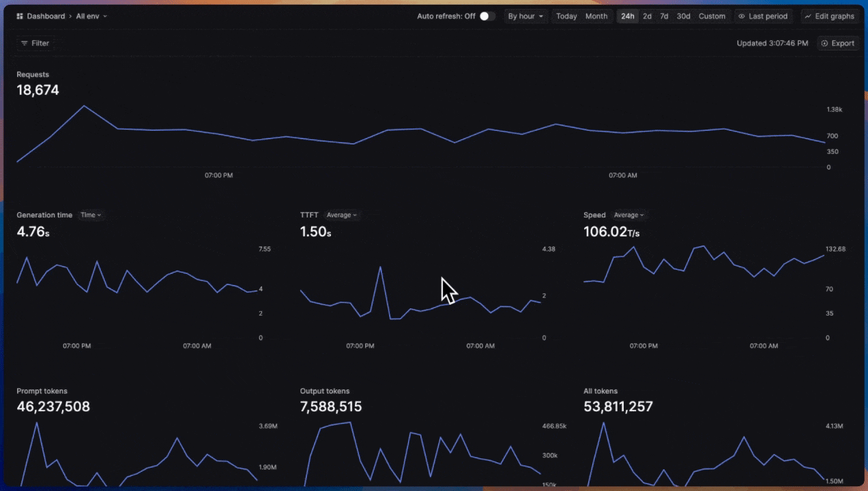Open the All env dropdown

91,16
